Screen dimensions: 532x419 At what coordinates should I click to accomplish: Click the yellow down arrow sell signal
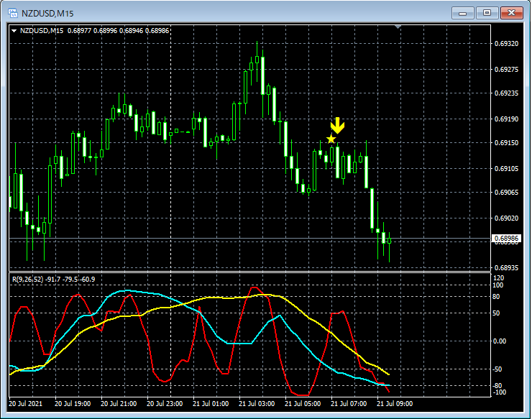(337, 126)
